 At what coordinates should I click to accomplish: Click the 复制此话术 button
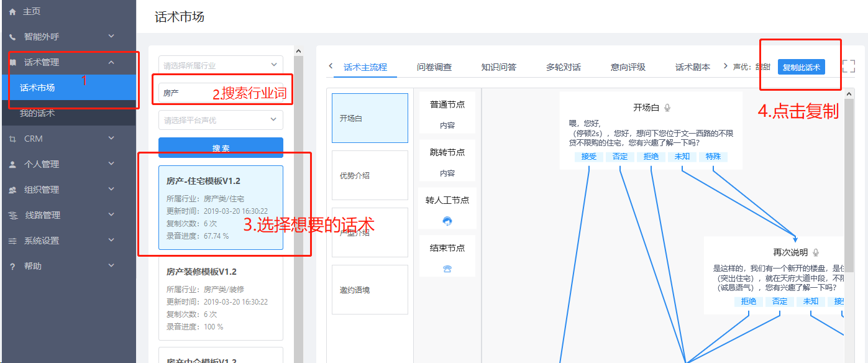point(802,67)
